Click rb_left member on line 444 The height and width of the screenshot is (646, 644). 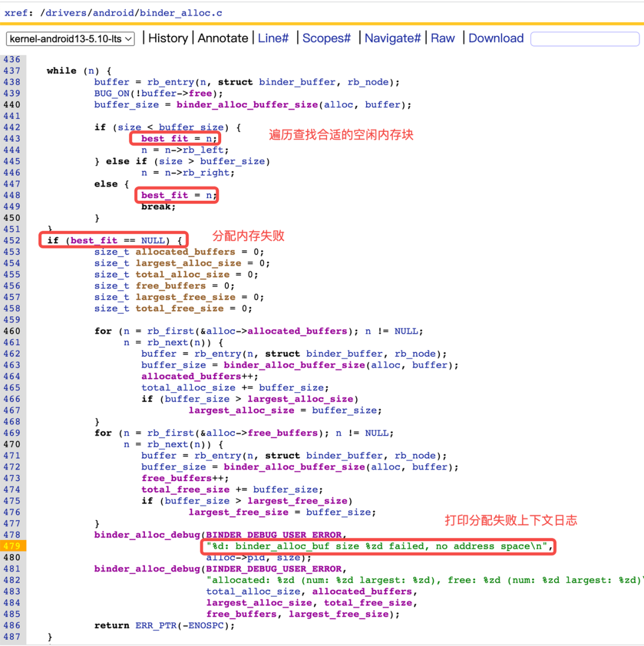point(203,150)
